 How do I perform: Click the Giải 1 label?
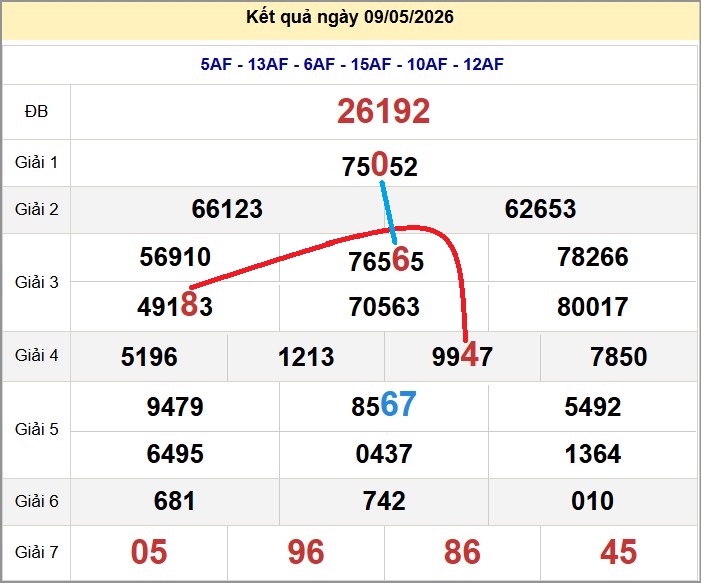(x=36, y=162)
